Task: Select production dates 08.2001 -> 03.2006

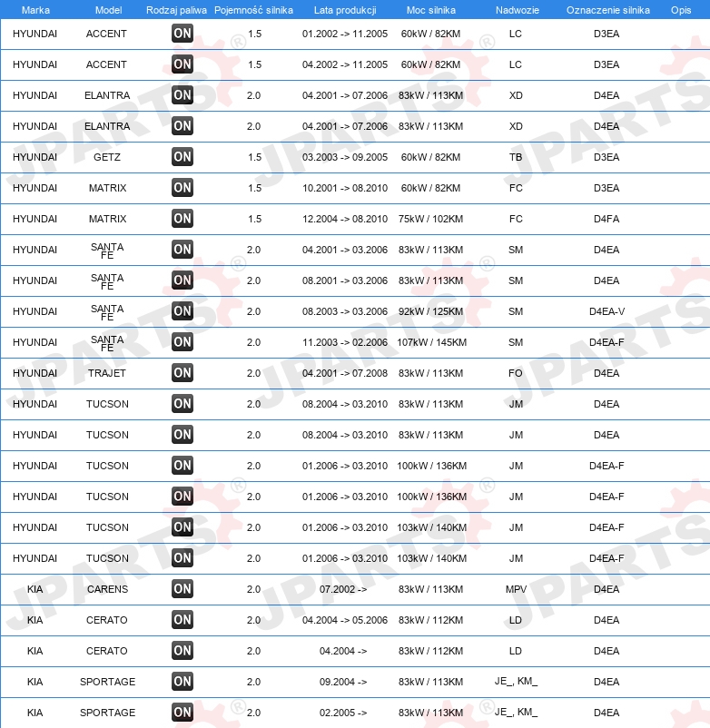Action: pyautogui.click(x=345, y=280)
